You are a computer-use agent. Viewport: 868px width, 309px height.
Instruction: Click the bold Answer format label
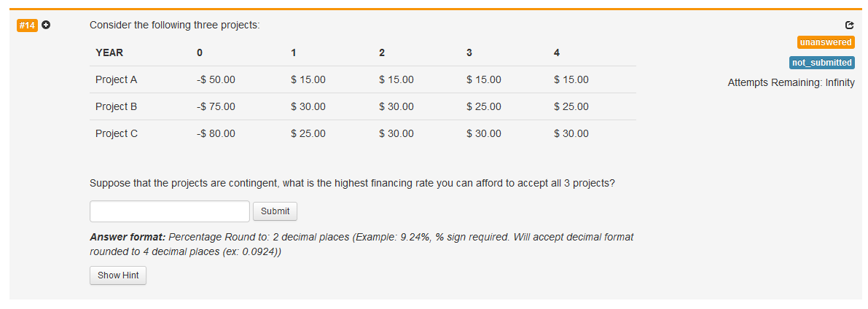tap(128, 237)
